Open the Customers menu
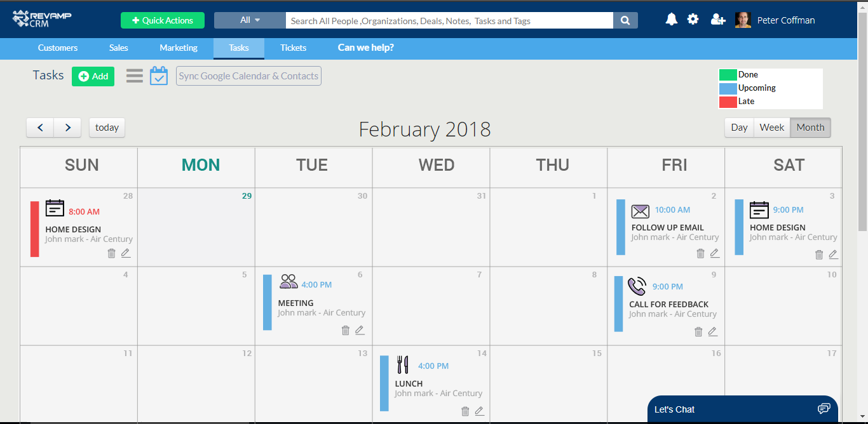 pyautogui.click(x=58, y=48)
